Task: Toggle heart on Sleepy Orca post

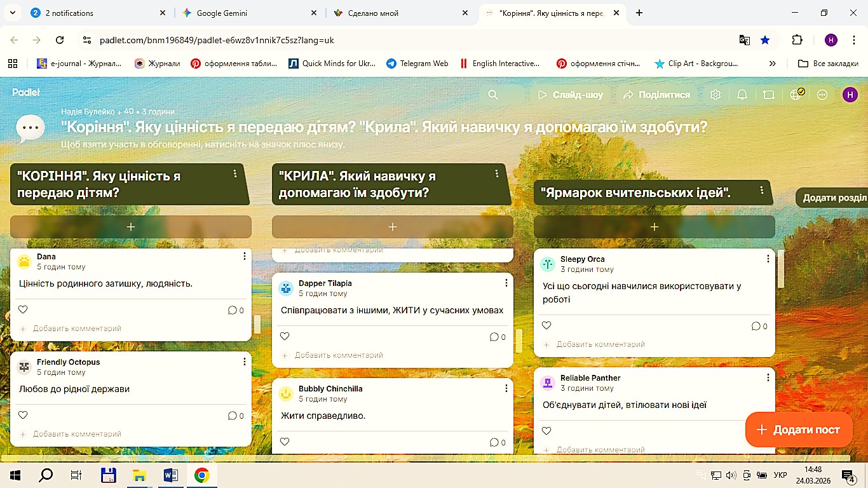Action: [546, 325]
